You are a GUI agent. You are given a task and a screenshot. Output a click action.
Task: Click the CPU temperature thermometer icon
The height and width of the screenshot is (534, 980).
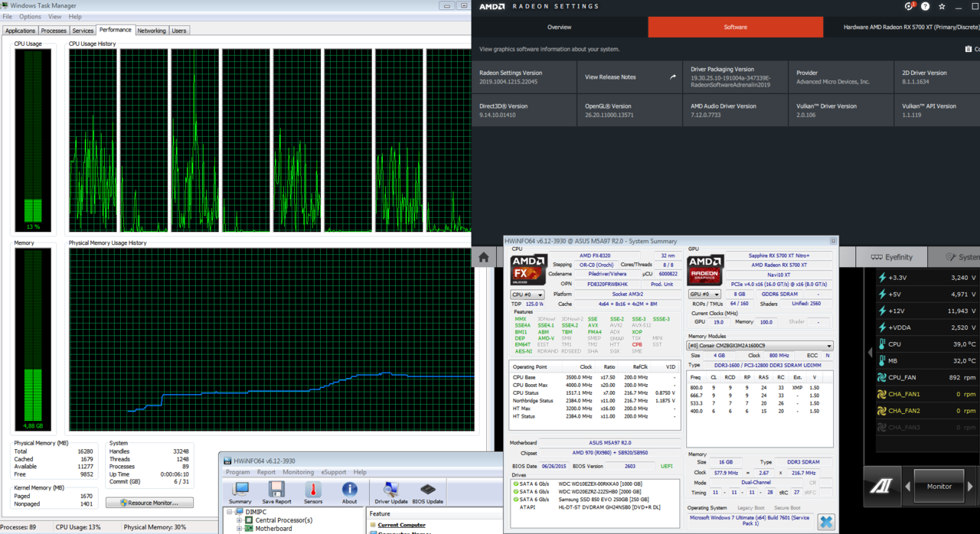(882, 344)
